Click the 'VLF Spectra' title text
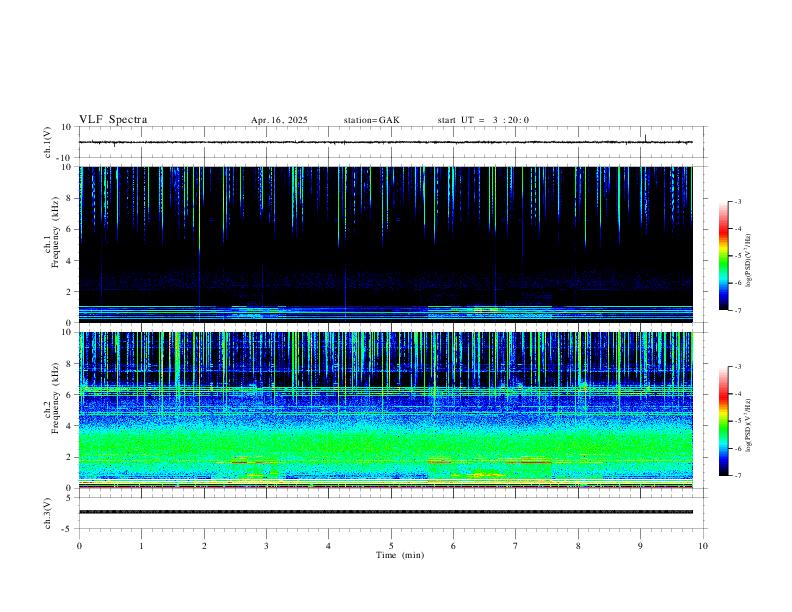This screenshot has width=792, height=612. [113, 120]
